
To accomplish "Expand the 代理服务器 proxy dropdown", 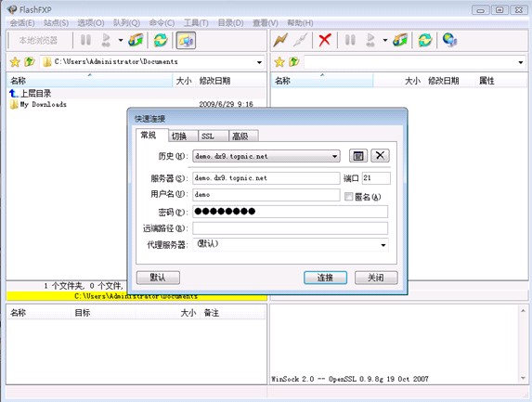I will coord(383,245).
